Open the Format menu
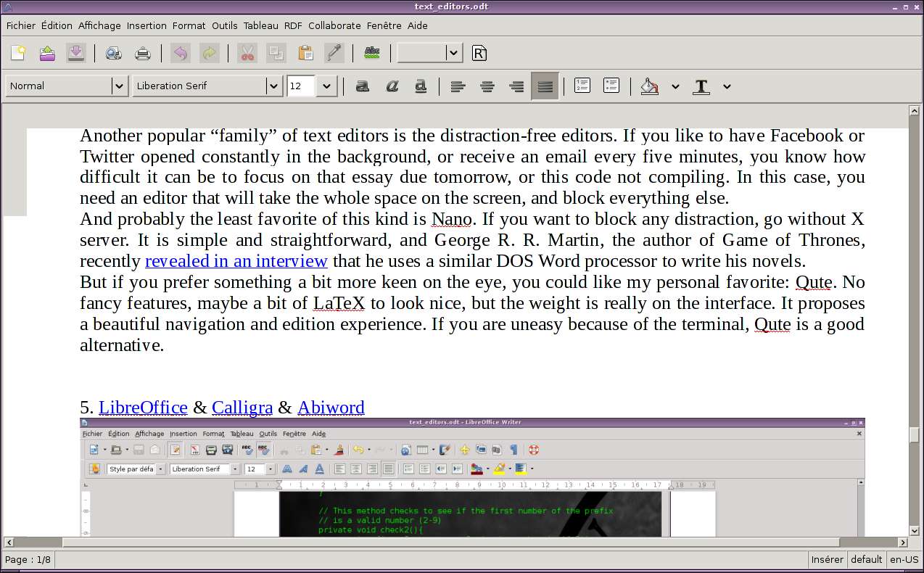Screen dimensions: 924x573 click(189, 25)
